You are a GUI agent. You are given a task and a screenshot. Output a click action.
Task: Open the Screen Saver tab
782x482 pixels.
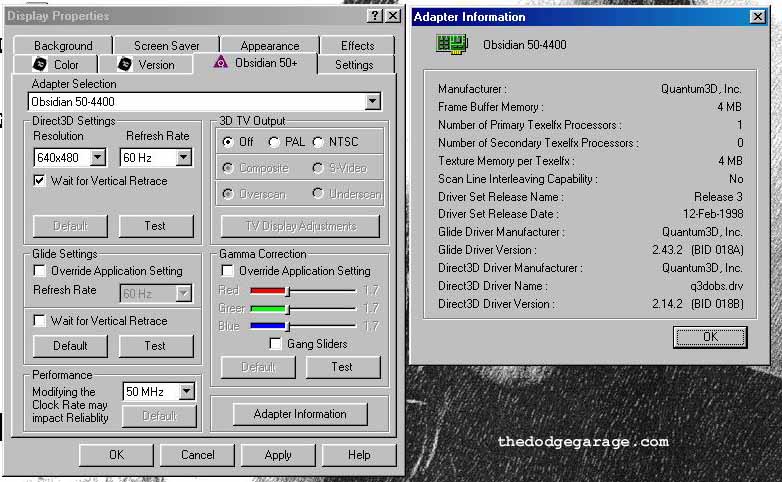click(x=166, y=45)
